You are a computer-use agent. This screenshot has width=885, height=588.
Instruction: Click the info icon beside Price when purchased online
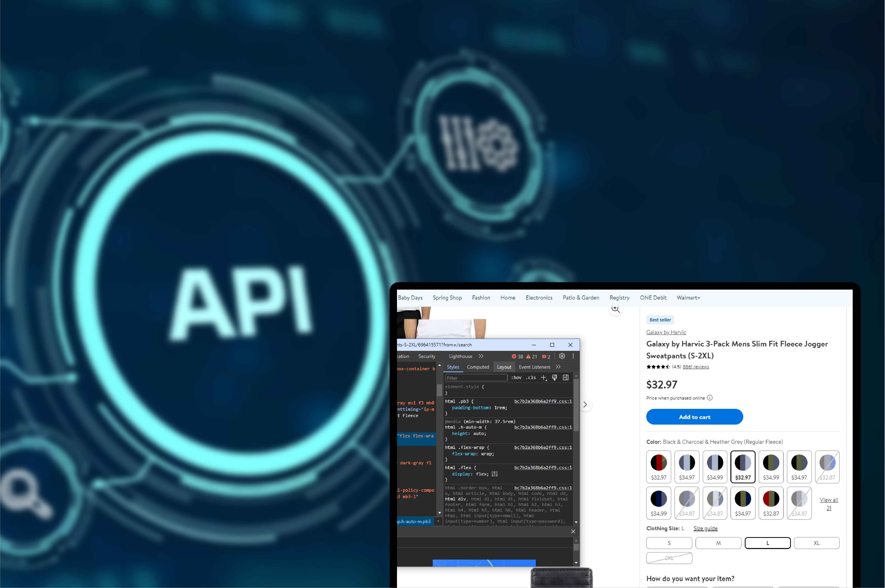pos(709,398)
